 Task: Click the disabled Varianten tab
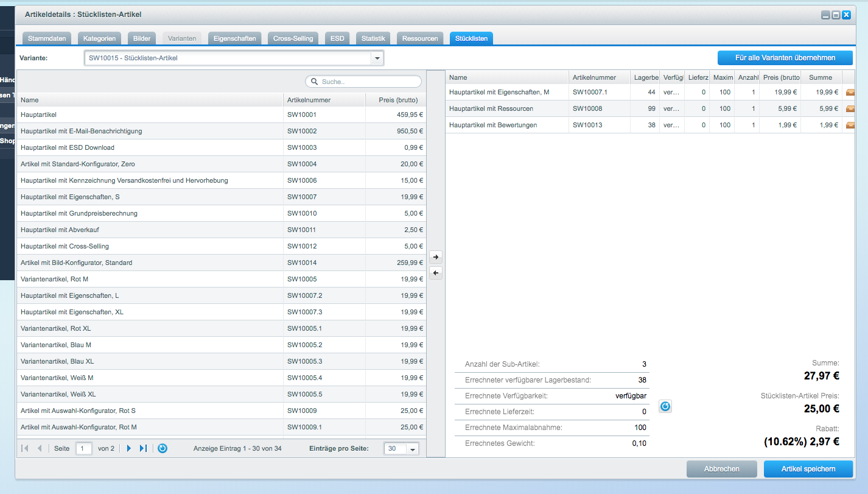182,38
